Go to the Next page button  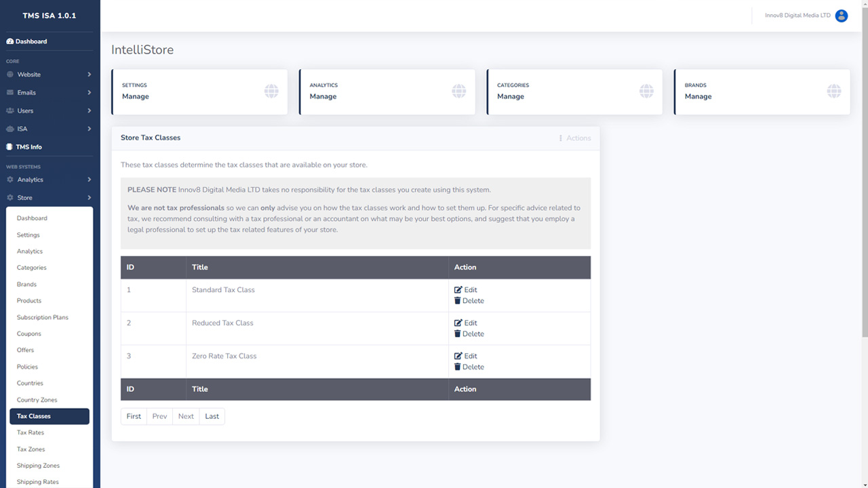pyautogui.click(x=186, y=416)
